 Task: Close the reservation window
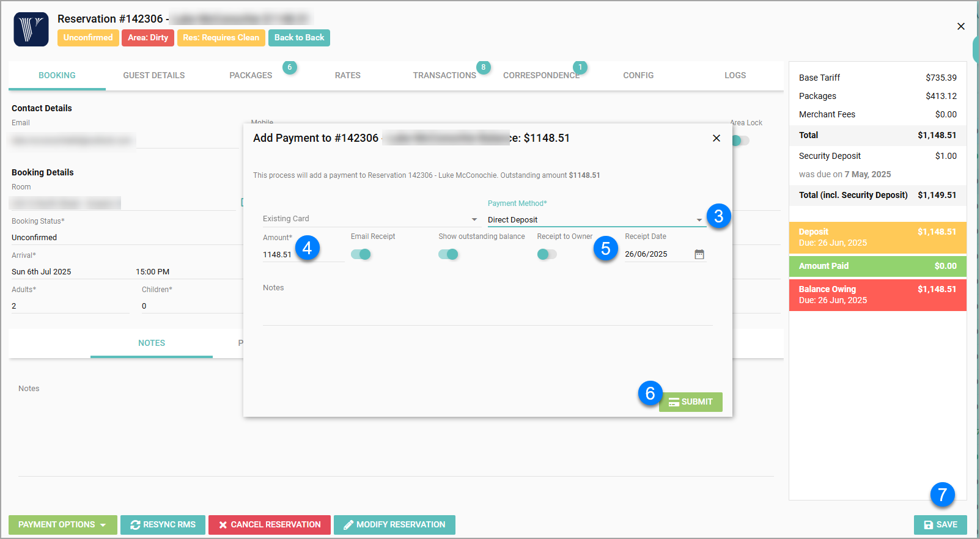point(960,26)
